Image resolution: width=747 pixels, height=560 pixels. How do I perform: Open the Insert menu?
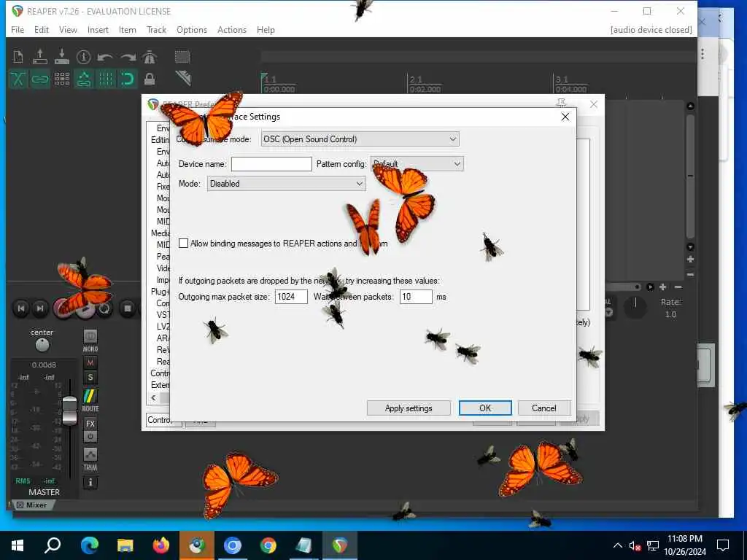tap(98, 29)
